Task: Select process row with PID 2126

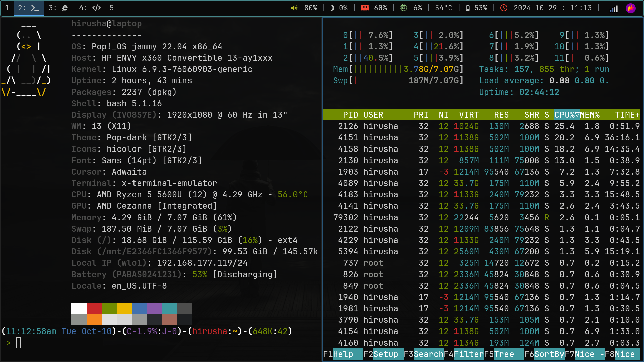Action: point(482,126)
